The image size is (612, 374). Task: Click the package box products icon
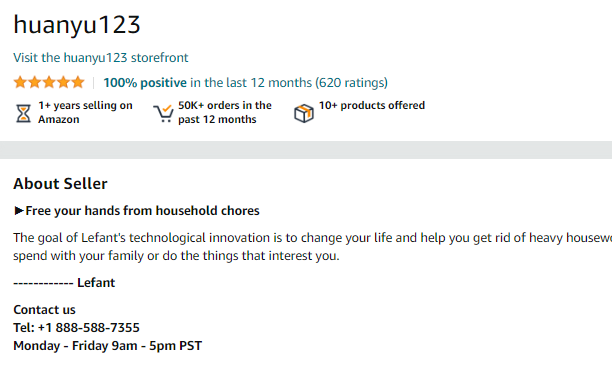pos(304,114)
